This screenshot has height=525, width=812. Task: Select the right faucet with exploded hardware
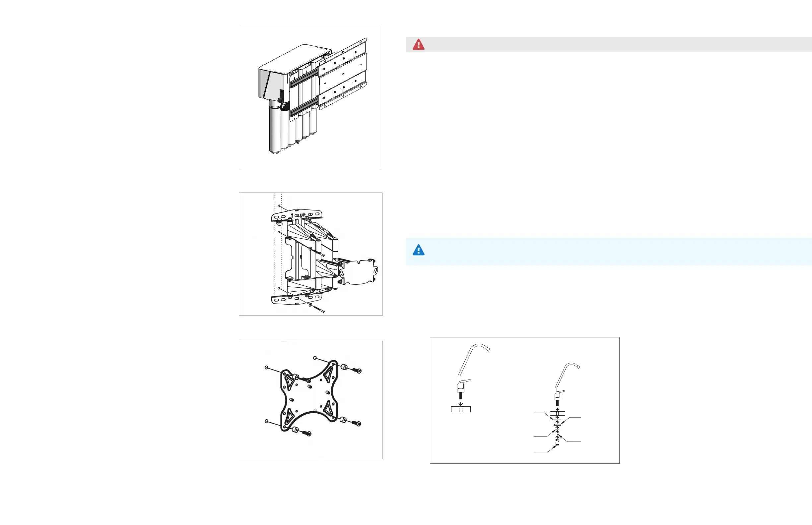point(558,407)
